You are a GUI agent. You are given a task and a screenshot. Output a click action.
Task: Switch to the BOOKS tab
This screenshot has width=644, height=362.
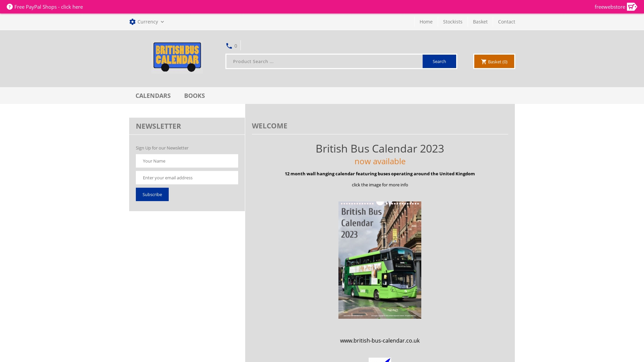click(x=195, y=96)
